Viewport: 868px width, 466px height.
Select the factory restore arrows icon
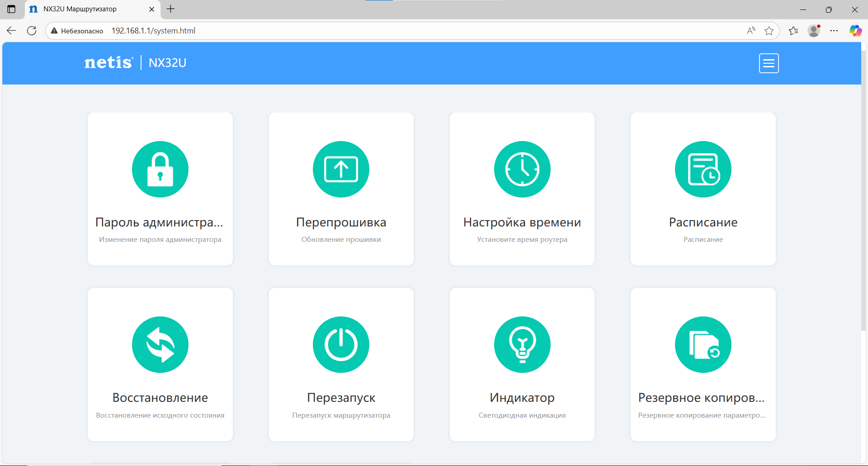[x=160, y=344]
